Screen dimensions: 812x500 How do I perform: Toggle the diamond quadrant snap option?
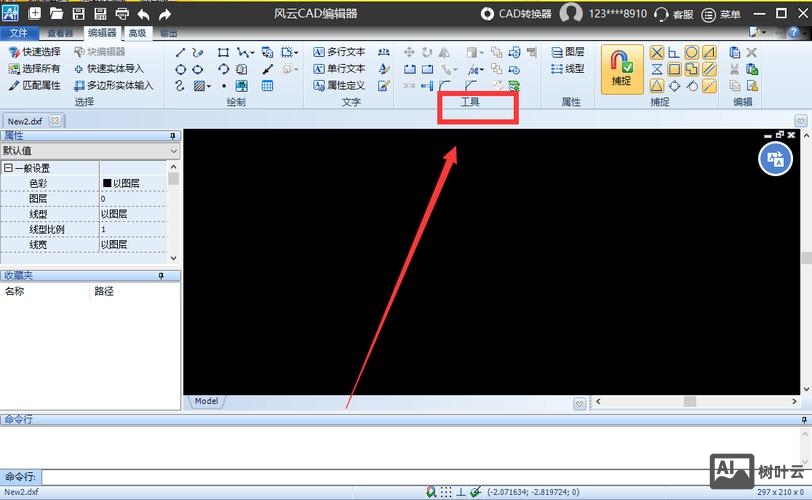(674, 86)
